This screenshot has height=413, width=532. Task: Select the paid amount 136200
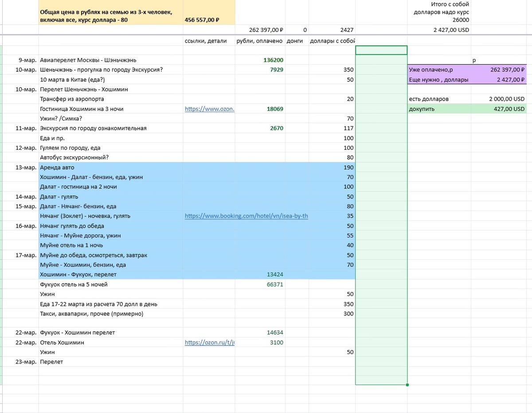click(x=260, y=60)
